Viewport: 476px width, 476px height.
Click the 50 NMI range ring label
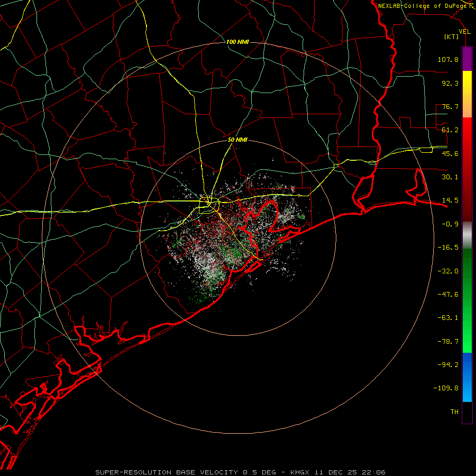point(237,140)
